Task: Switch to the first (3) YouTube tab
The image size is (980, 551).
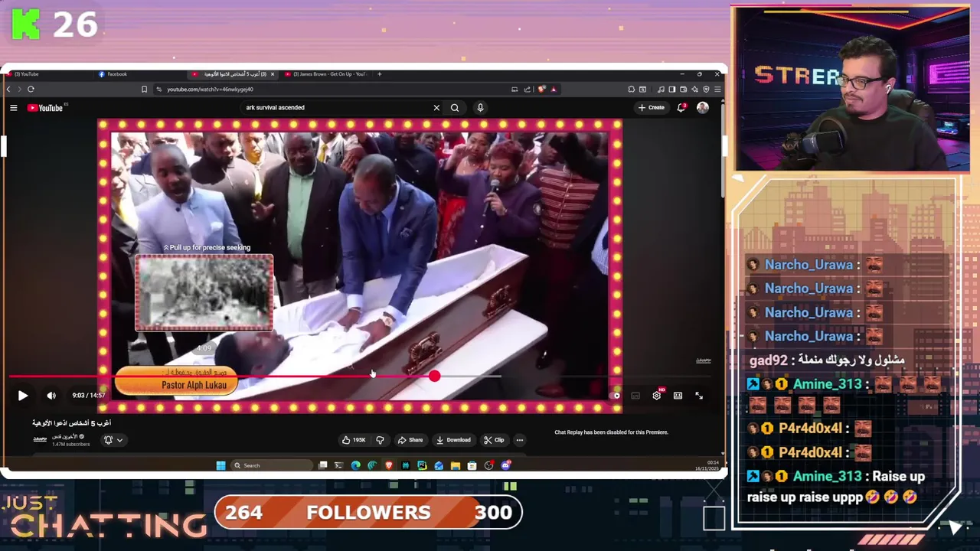Action: click(47, 74)
